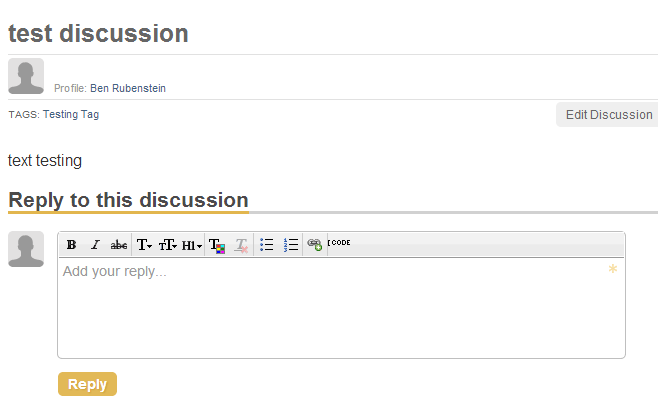Apply italic formatting to reply text
658x407 pixels.
(x=95, y=245)
